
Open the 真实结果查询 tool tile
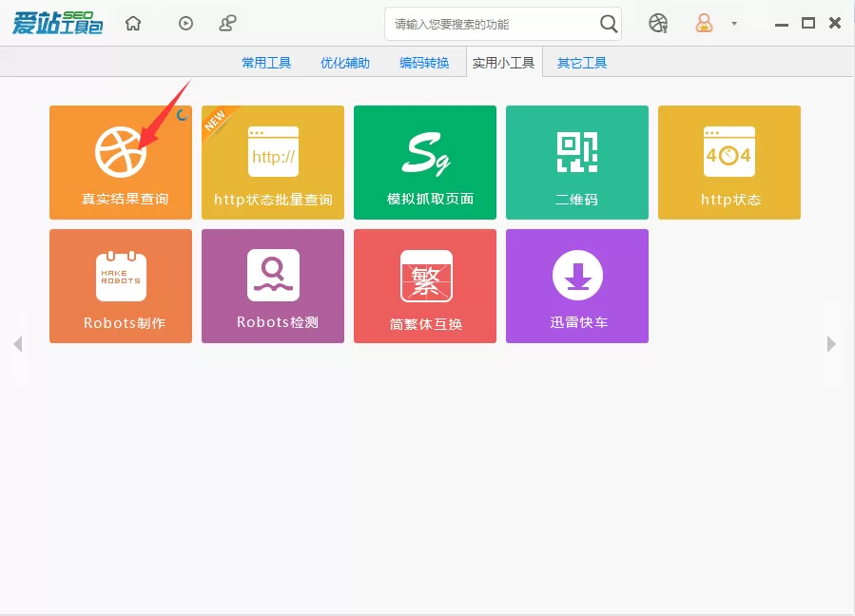[x=121, y=163]
